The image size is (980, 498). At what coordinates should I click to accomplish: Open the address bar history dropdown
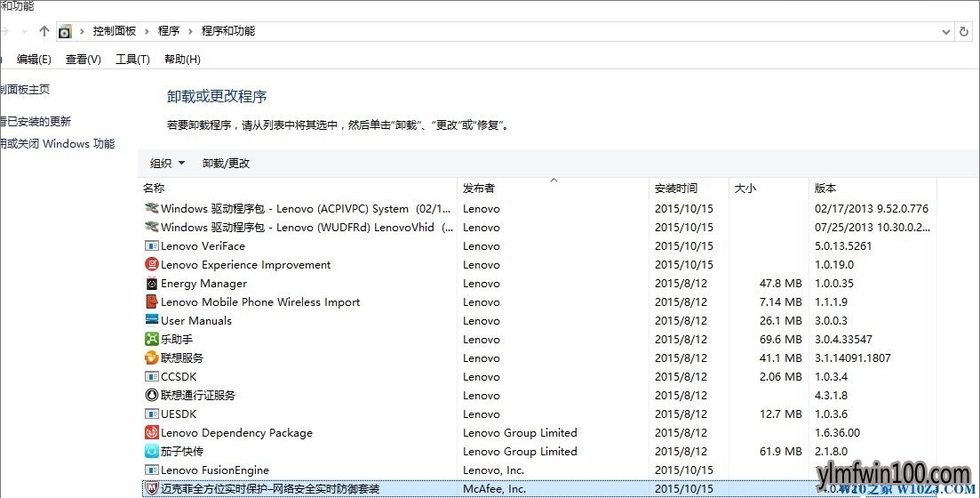[x=945, y=31]
